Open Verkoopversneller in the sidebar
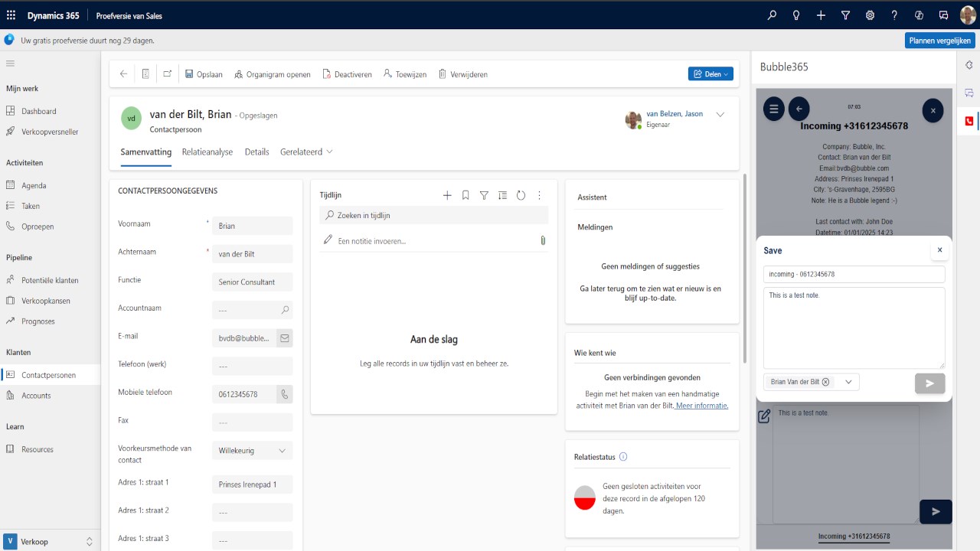Image resolution: width=980 pixels, height=551 pixels. click(x=50, y=132)
